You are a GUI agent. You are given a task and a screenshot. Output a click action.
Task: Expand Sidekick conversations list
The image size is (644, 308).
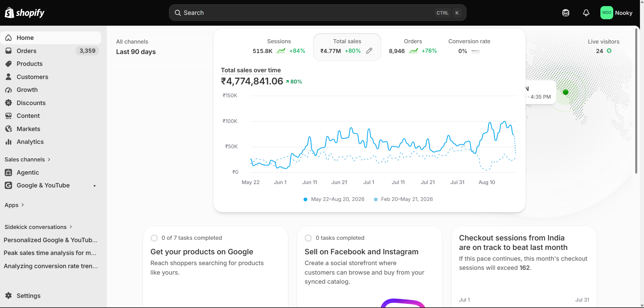pos(39,227)
